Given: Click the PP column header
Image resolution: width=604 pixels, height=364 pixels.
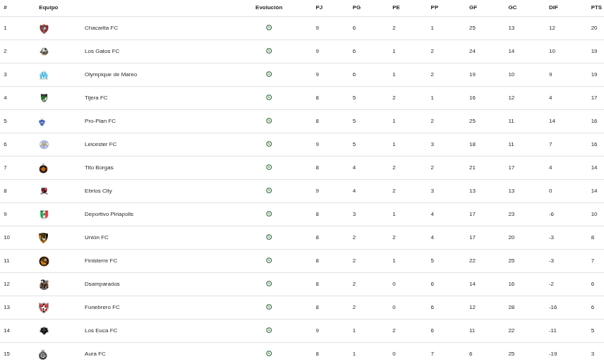Looking at the screenshot, I should pyautogui.click(x=435, y=7).
